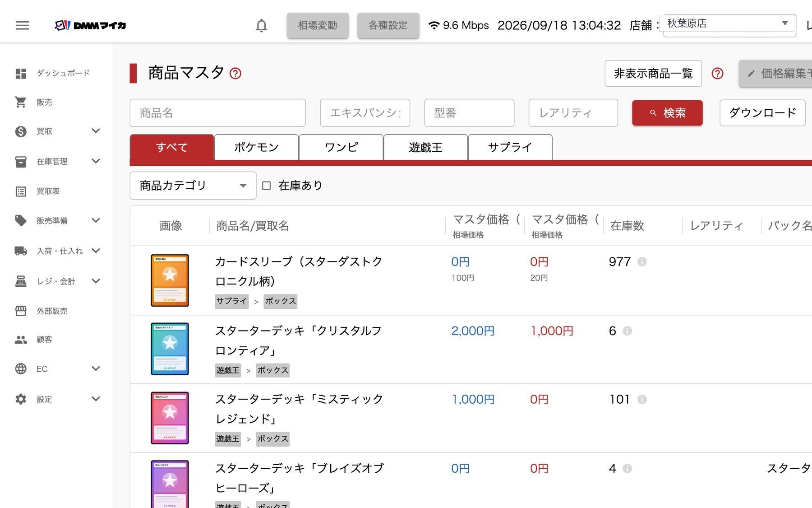
Task: Open the hamburger menu
Action: [23, 25]
